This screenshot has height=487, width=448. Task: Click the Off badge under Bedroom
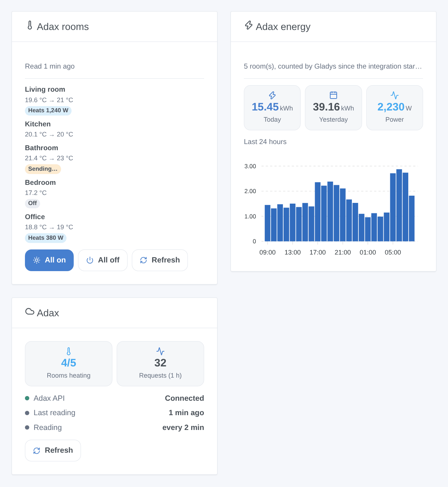pos(33,203)
